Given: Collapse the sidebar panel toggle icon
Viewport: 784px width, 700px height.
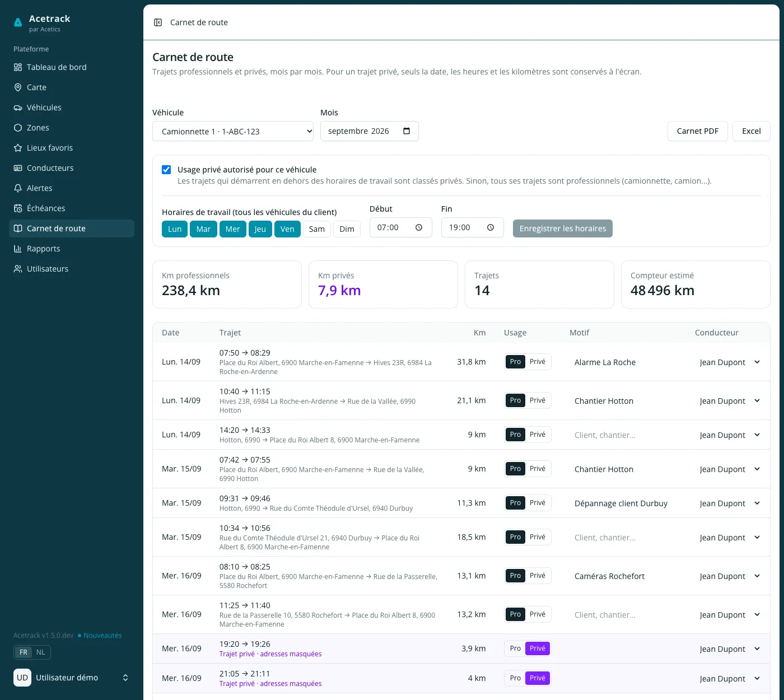Looking at the screenshot, I should click(158, 22).
